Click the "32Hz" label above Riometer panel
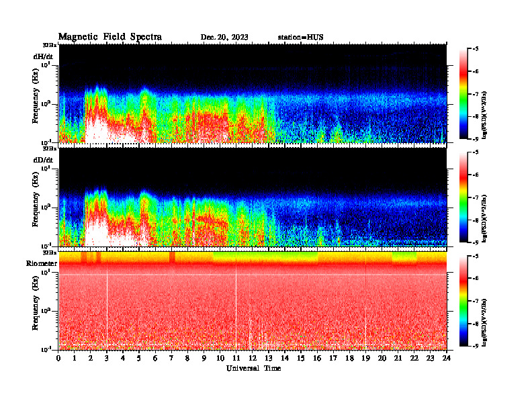The width and height of the screenshot is (532, 411). 50,253
